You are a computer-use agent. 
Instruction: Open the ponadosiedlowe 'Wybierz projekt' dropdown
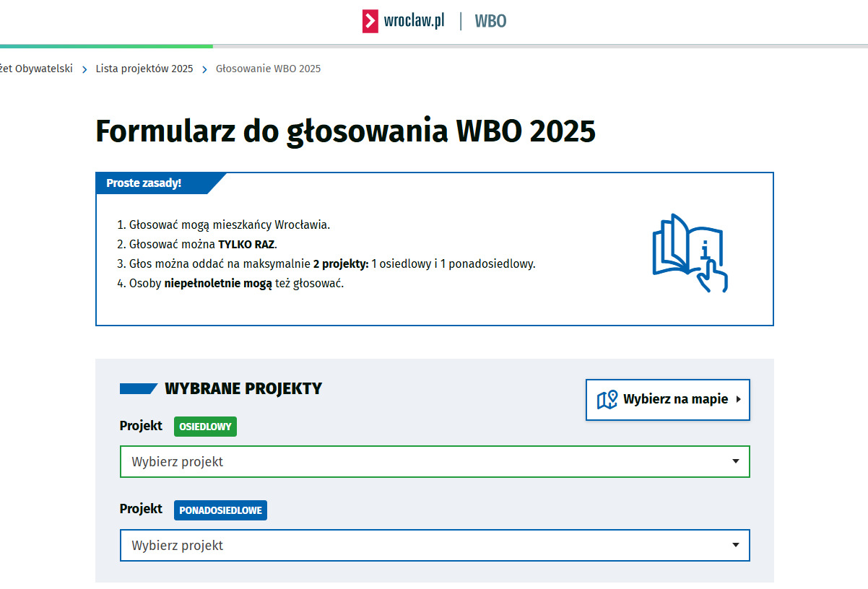(x=426, y=546)
